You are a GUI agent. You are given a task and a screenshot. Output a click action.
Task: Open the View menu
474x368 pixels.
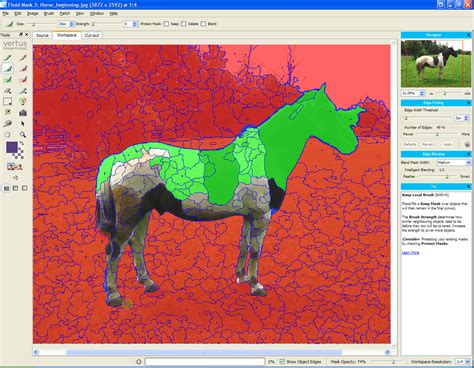coord(80,14)
